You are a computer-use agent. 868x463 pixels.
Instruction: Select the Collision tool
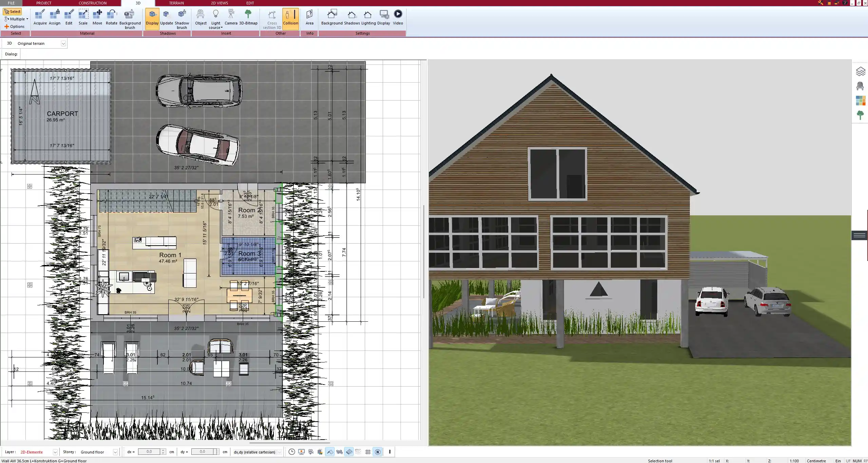(x=290, y=18)
